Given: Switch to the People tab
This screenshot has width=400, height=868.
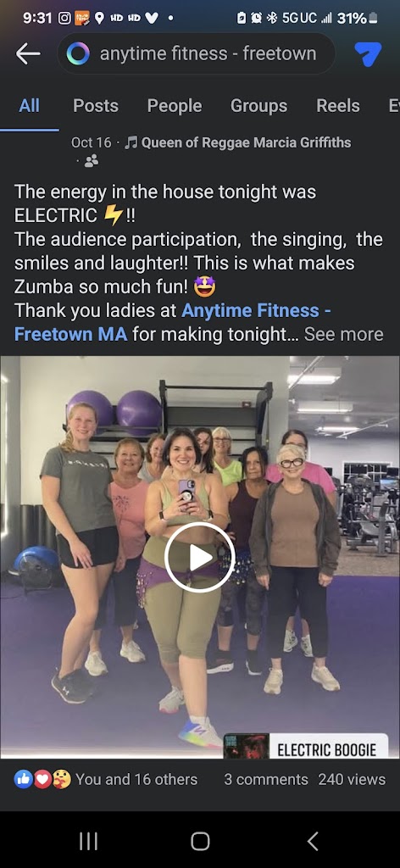Looking at the screenshot, I should (x=175, y=106).
